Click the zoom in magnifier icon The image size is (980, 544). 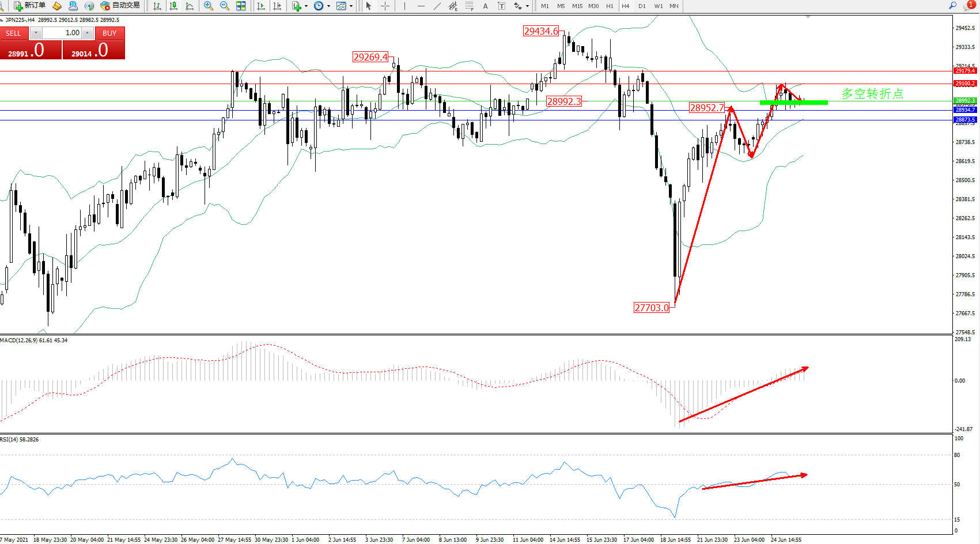[x=208, y=6]
